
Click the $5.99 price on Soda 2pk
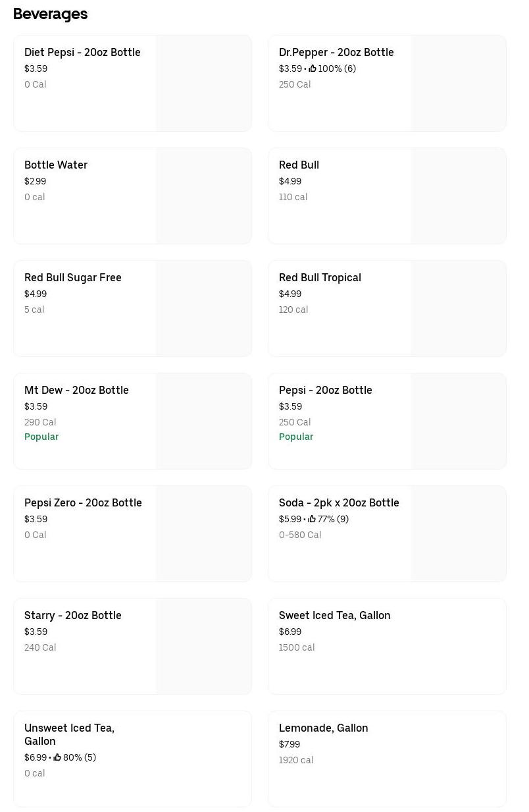(x=290, y=519)
